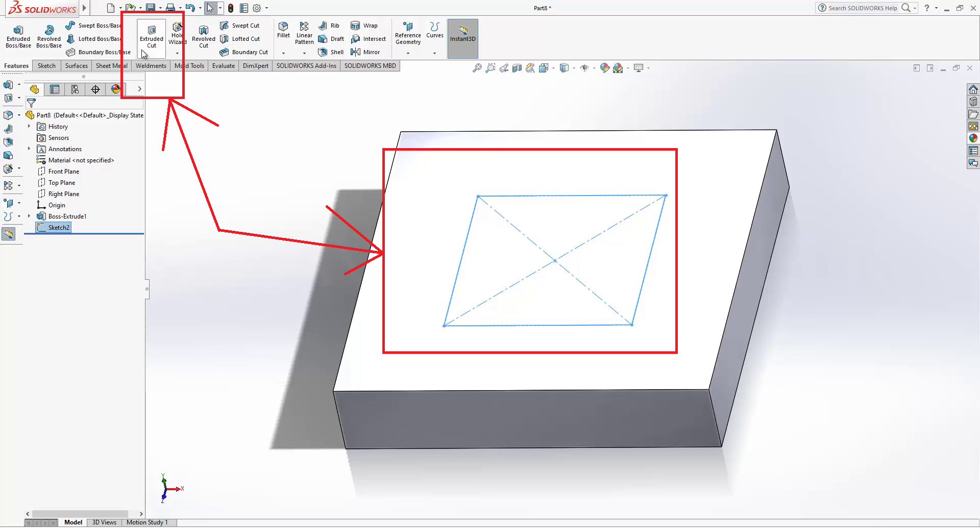The width and height of the screenshot is (980, 528).
Task: Click the Extruded Cut tool
Action: coord(152,35)
